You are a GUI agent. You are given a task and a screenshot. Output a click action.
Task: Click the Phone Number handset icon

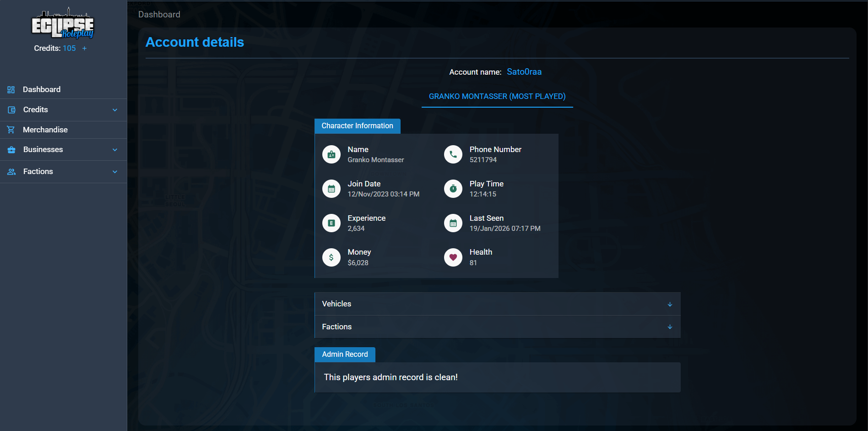[x=453, y=154]
